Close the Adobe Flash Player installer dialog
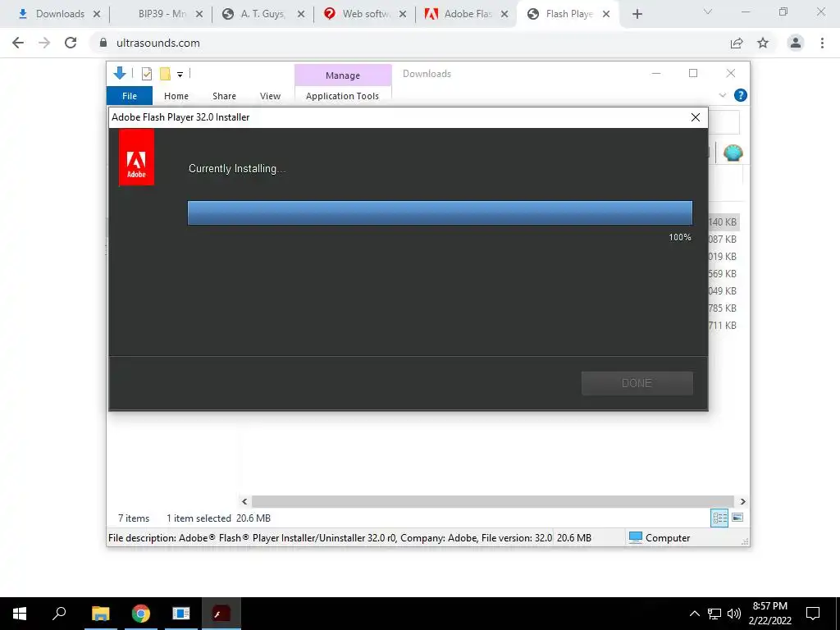The image size is (840, 630). tap(696, 117)
